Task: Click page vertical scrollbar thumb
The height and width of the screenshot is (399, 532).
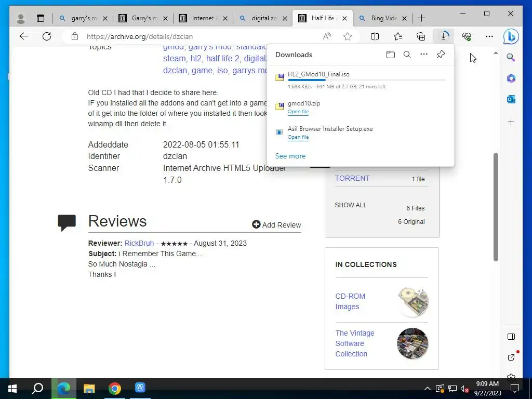Action: (496, 207)
